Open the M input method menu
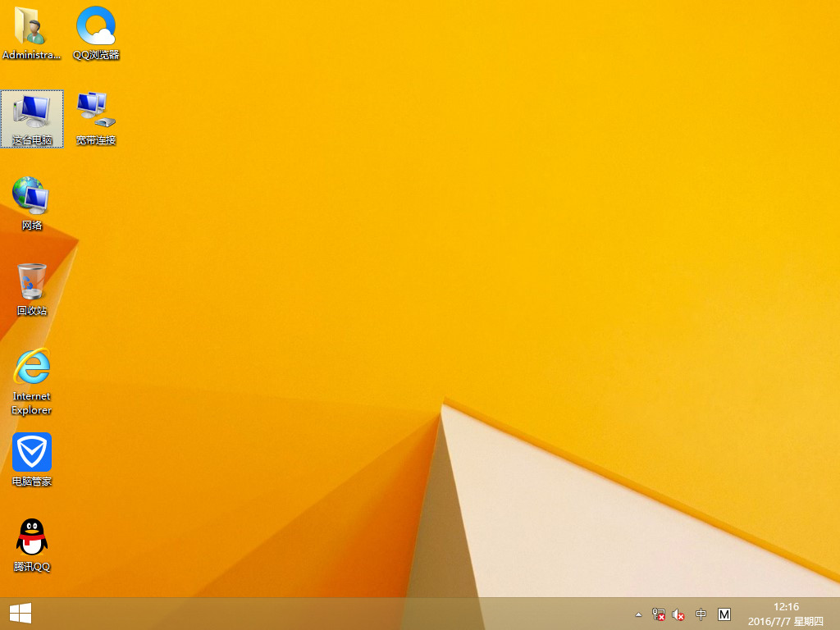The height and width of the screenshot is (630, 840). tap(724, 614)
